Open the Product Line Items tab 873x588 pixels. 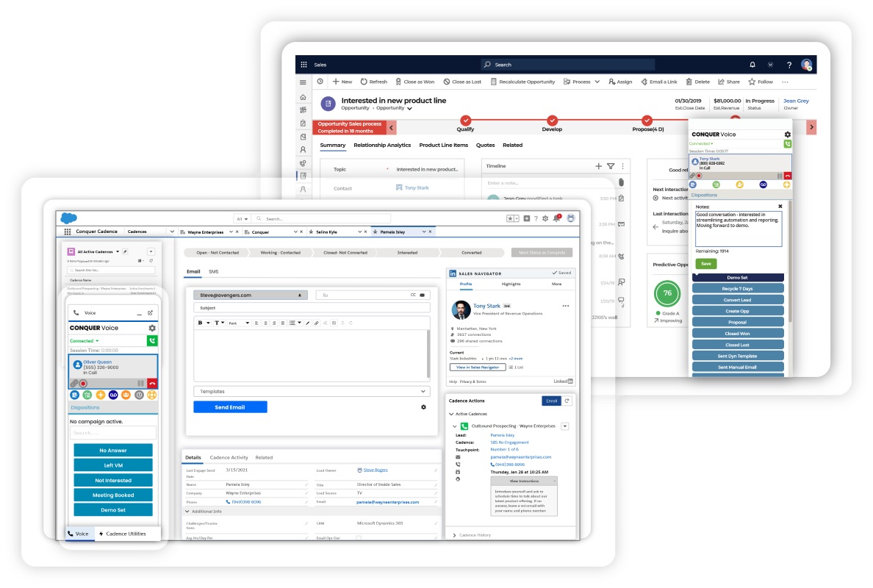(443, 145)
